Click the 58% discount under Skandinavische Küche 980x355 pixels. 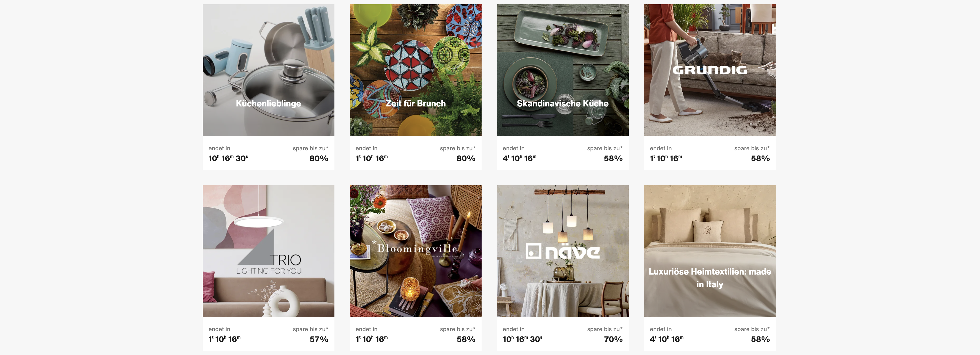point(613,158)
